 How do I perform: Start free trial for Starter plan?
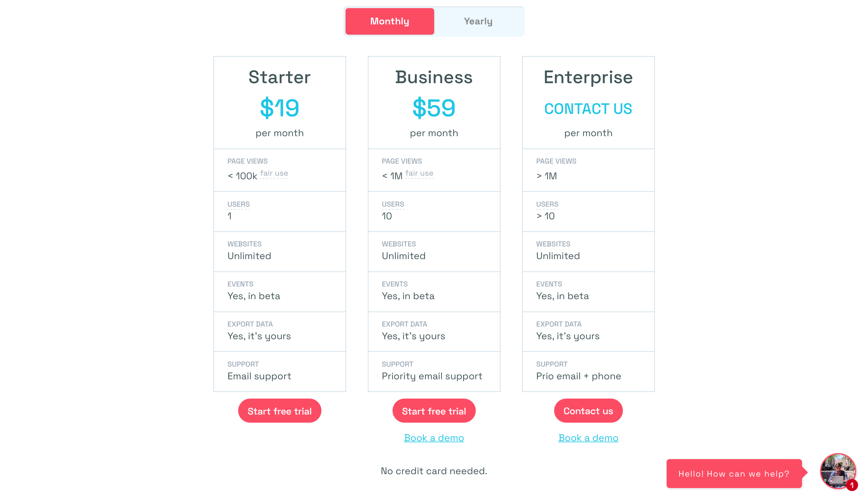point(279,411)
